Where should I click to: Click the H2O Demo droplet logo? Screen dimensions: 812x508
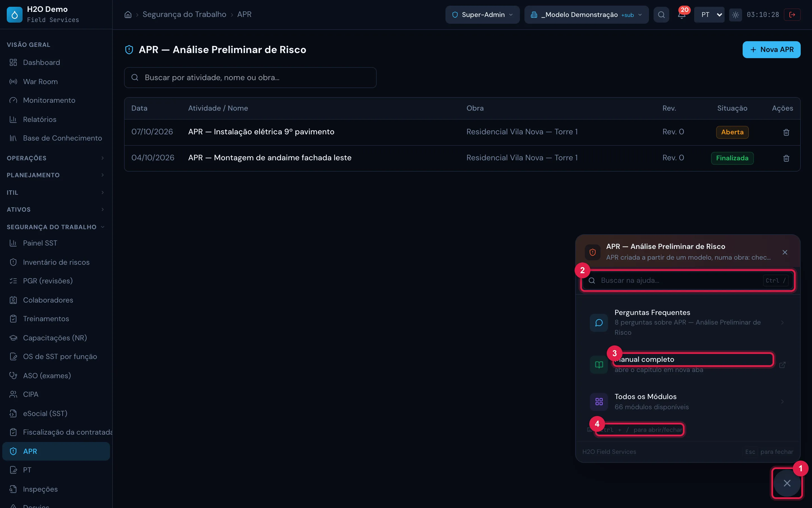click(14, 15)
